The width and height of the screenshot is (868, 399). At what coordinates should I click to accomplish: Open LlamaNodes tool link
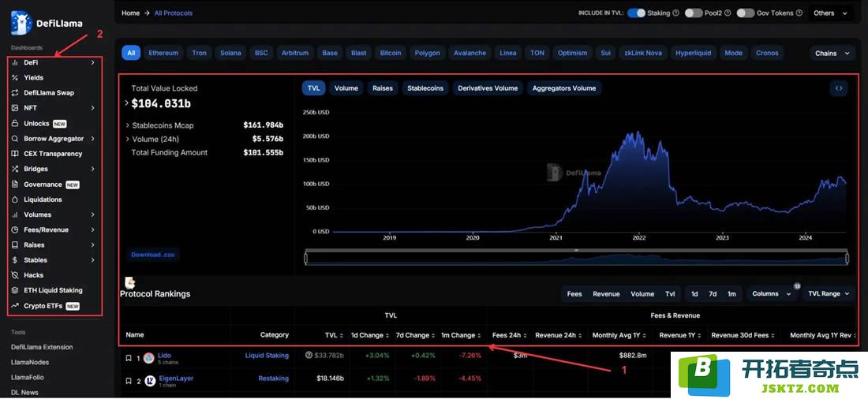(x=30, y=362)
